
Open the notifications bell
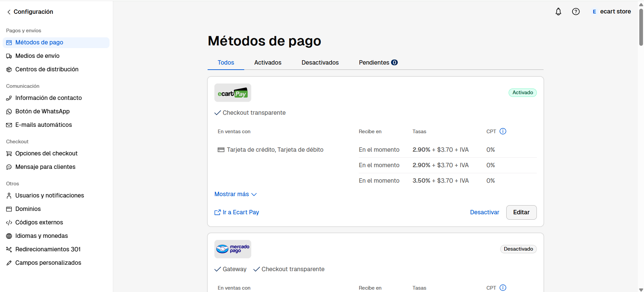coord(558,12)
